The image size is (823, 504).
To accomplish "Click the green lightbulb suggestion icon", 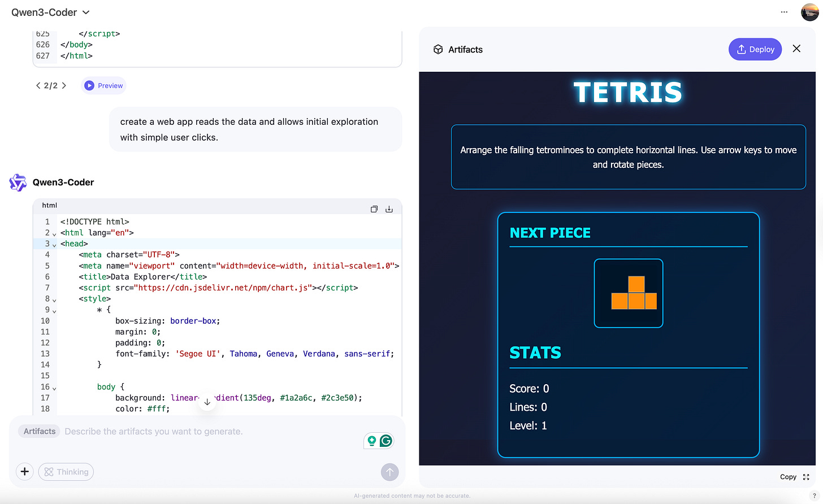I will [372, 441].
